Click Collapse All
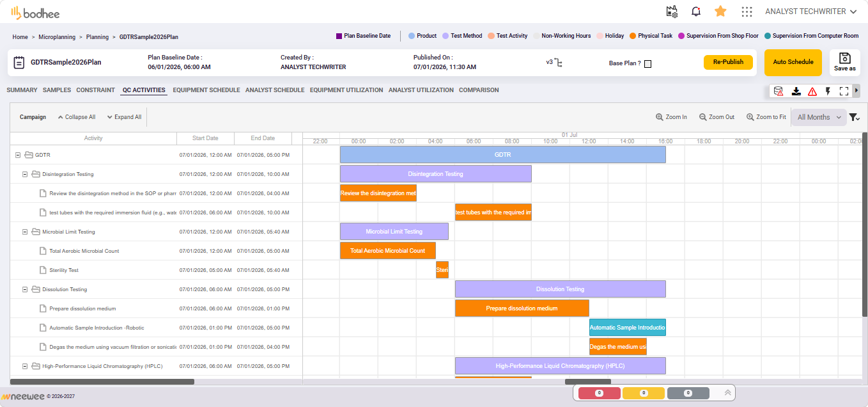The height and width of the screenshot is (407, 868). [77, 117]
